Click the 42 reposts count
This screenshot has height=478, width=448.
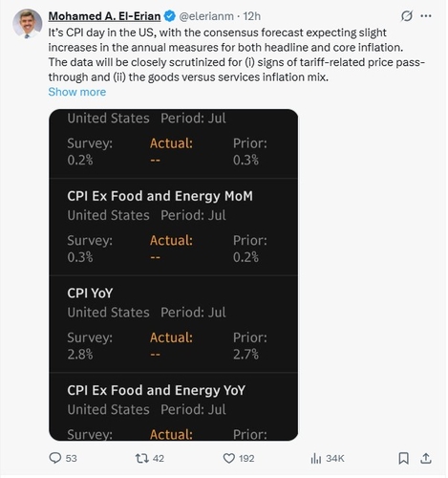coord(159,459)
